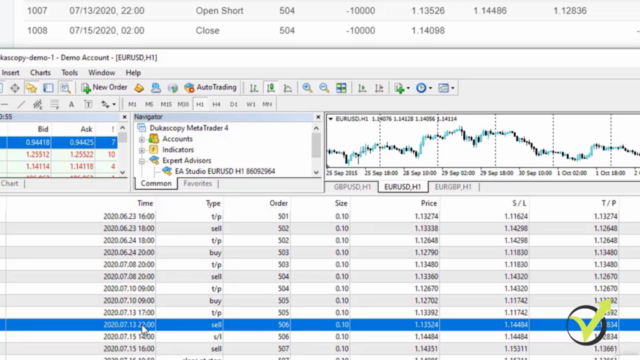Image resolution: width=640 pixels, height=360 pixels.
Task: Select Market Watch row with bid 1.25512
Action: pyautogui.click(x=58, y=154)
